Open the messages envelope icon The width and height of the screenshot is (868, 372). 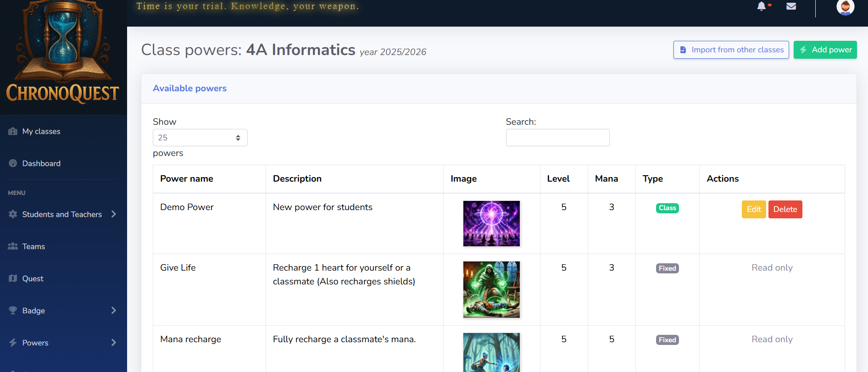(791, 6)
